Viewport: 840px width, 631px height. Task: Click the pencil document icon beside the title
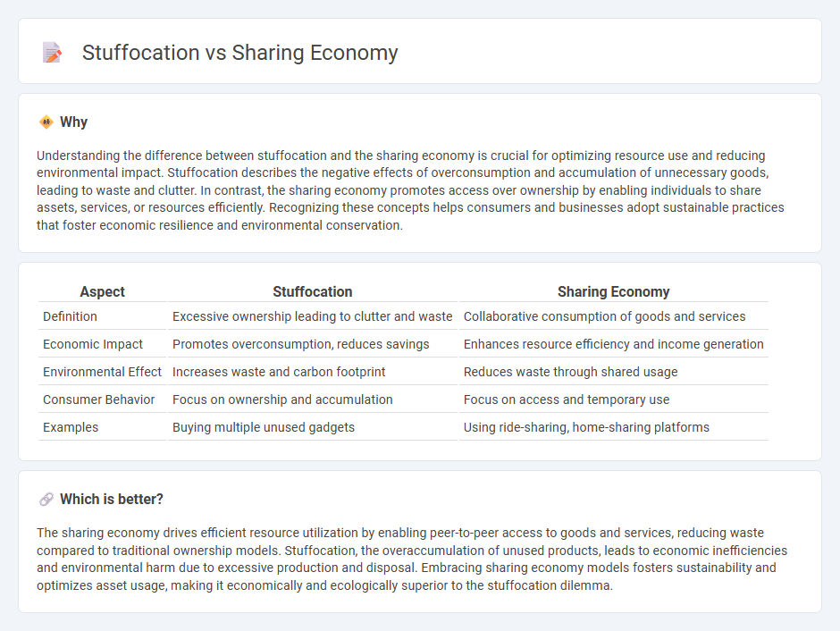52,53
